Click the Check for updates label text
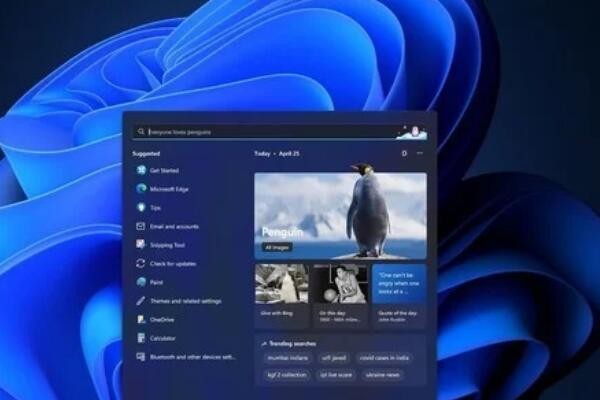600x400 pixels. [x=173, y=264]
